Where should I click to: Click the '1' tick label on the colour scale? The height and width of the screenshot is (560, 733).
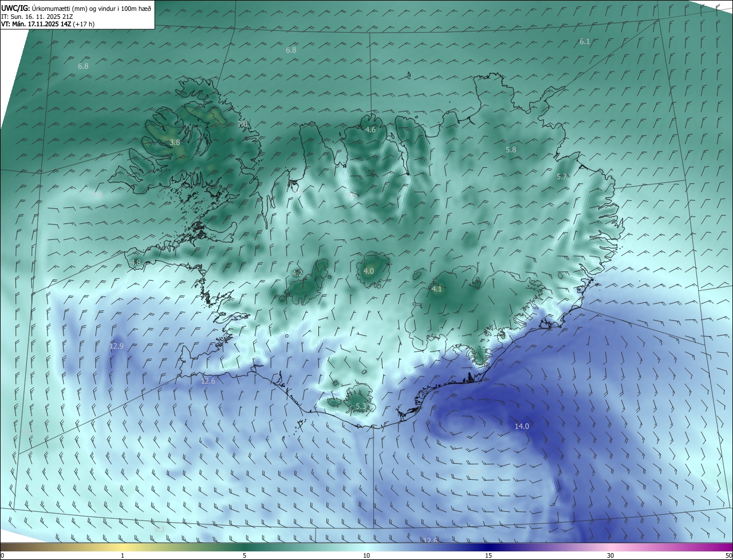123,556
